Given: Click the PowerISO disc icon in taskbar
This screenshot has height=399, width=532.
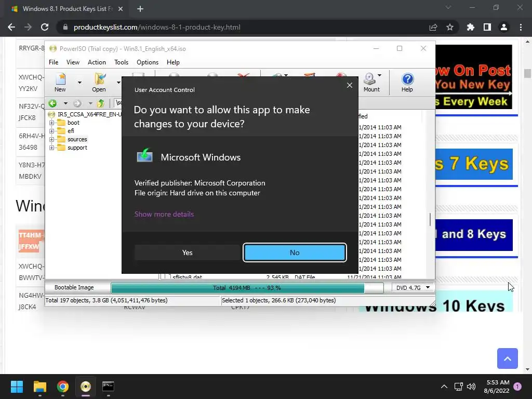Looking at the screenshot, I should [x=86, y=387].
